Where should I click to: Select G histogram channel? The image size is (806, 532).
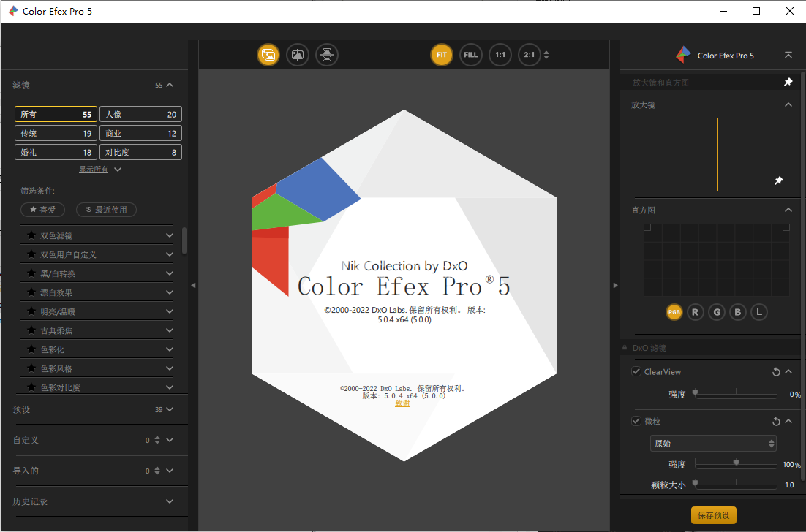coord(717,312)
